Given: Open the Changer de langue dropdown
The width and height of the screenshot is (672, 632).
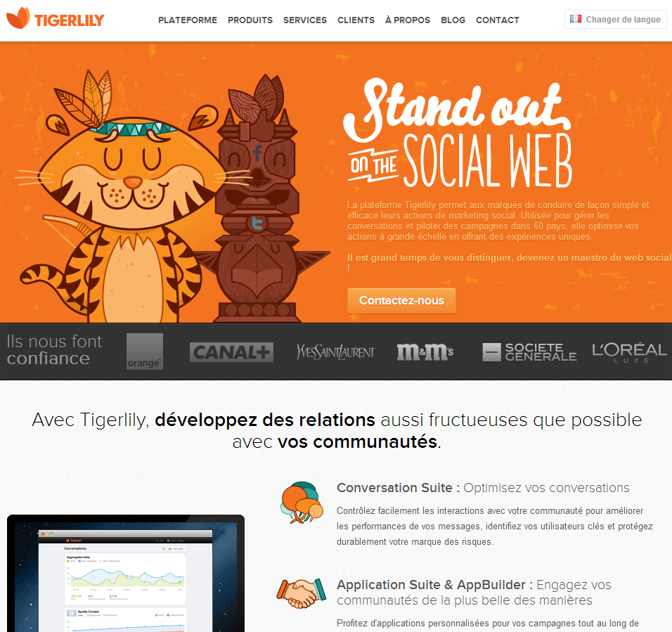Looking at the screenshot, I should [616, 19].
